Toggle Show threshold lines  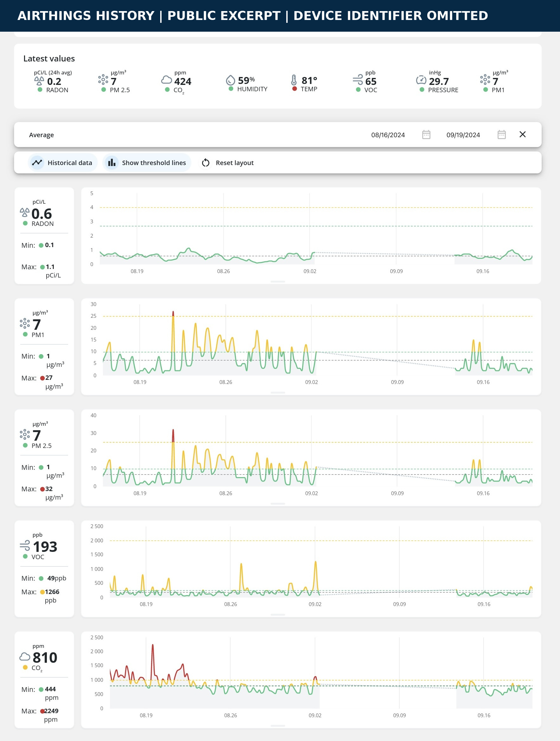tap(147, 163)
